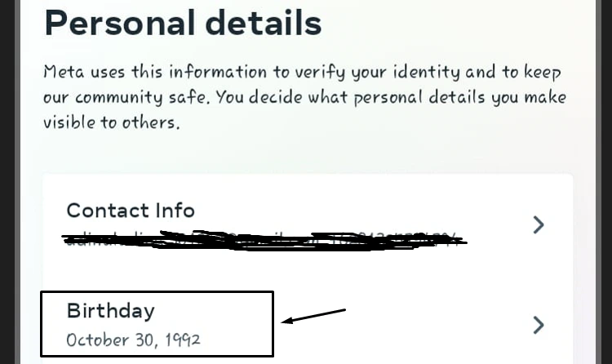612x364 pixels.
Task: Select the word Meta in the description
Action: 64,72
